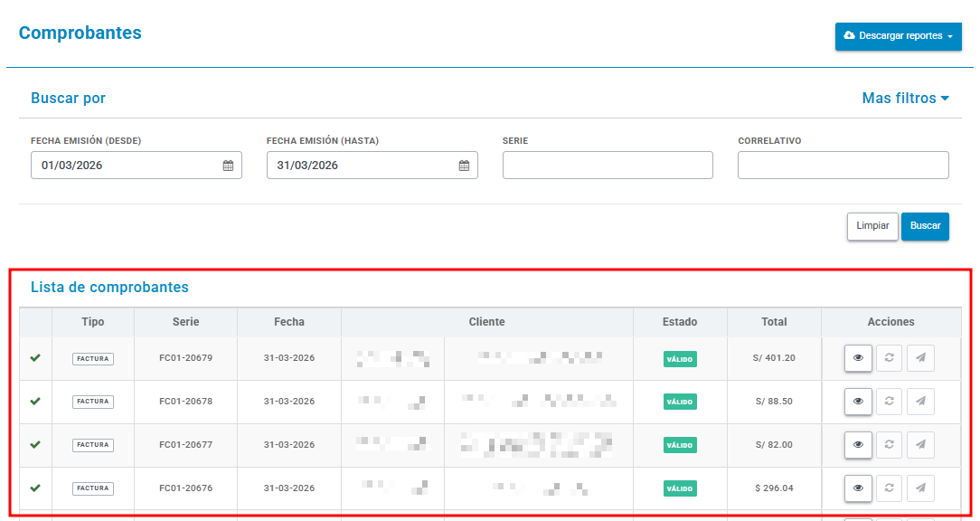View invoice FC01-20678 with eye icon
Image resolution: width=980 pixels, height=521 pixels.
[858, 402]
